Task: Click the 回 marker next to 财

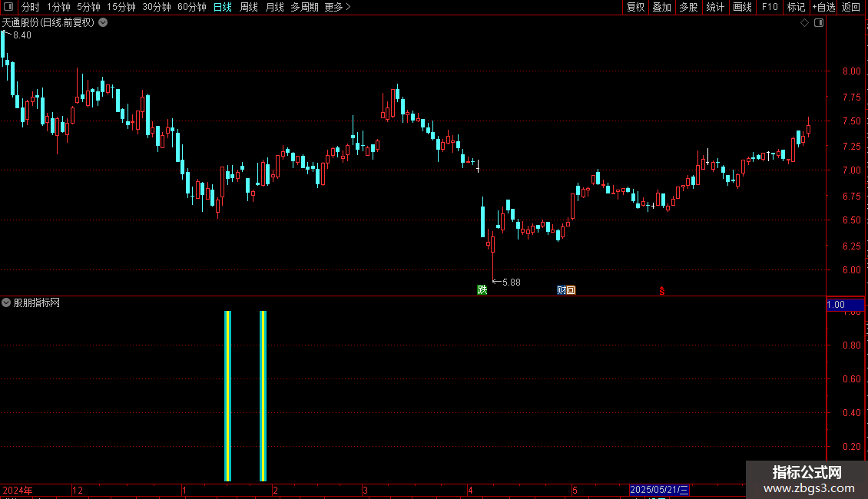Action: coord(571,290)
